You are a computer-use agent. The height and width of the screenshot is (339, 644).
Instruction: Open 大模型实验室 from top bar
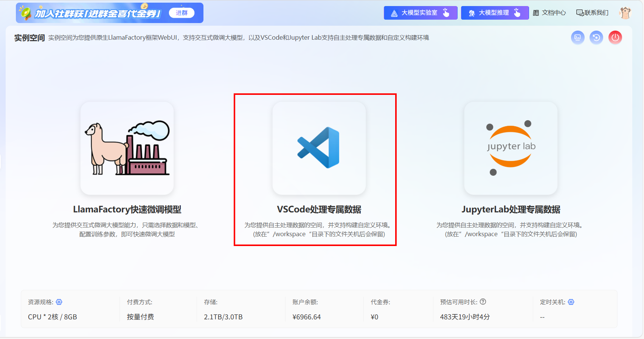(420, 13)
